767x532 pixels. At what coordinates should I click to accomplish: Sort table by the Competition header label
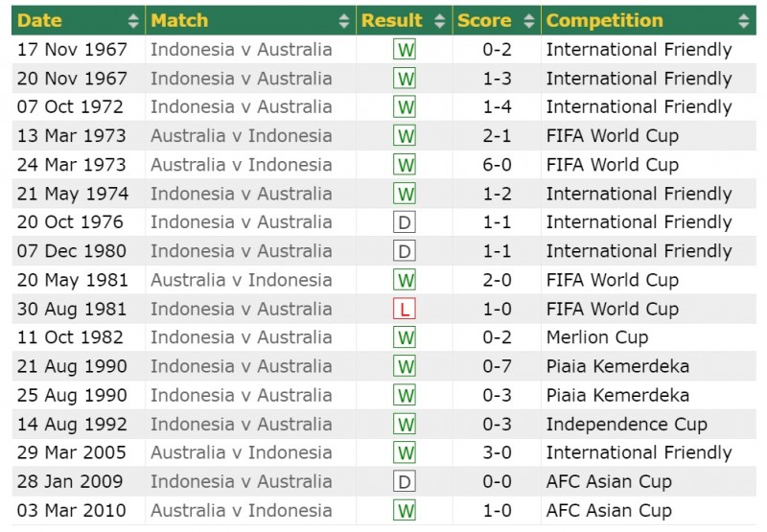coord(604,20)
